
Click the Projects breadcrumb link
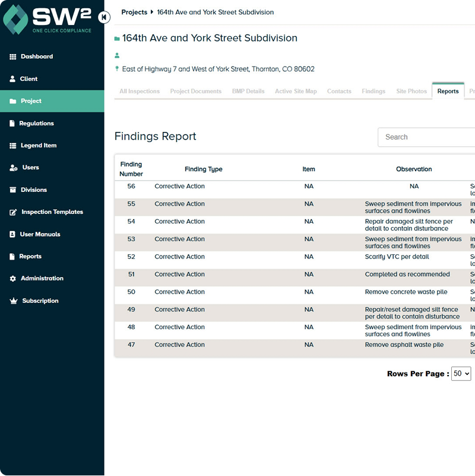pos(134,12)
